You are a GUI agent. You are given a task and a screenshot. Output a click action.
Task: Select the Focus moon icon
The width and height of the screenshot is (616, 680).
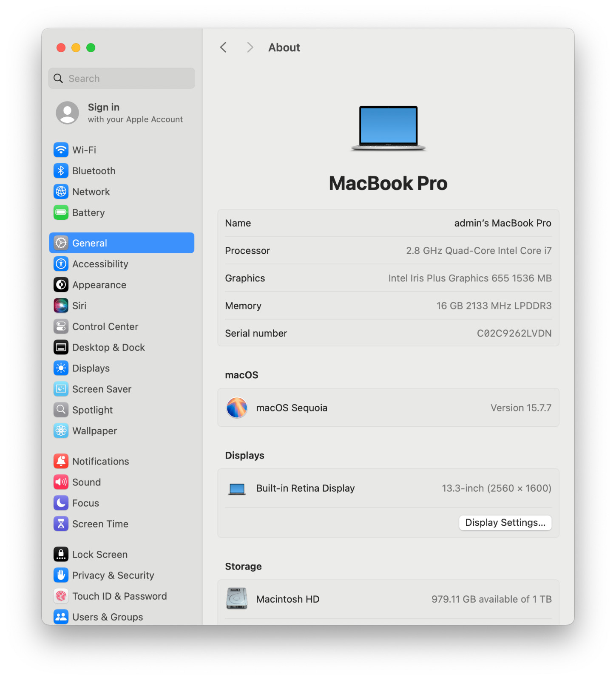tap(61, 502)
